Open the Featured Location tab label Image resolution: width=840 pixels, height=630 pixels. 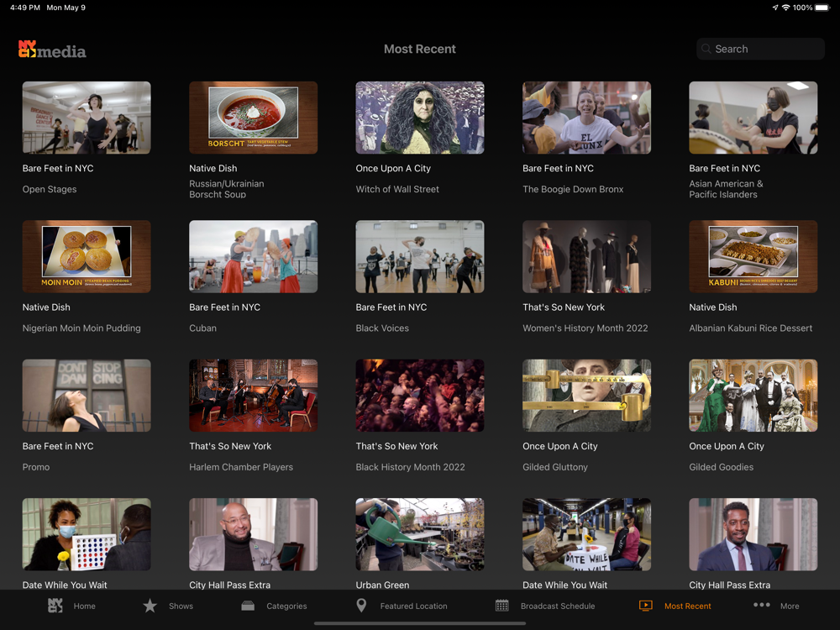(x=413, y=606)
